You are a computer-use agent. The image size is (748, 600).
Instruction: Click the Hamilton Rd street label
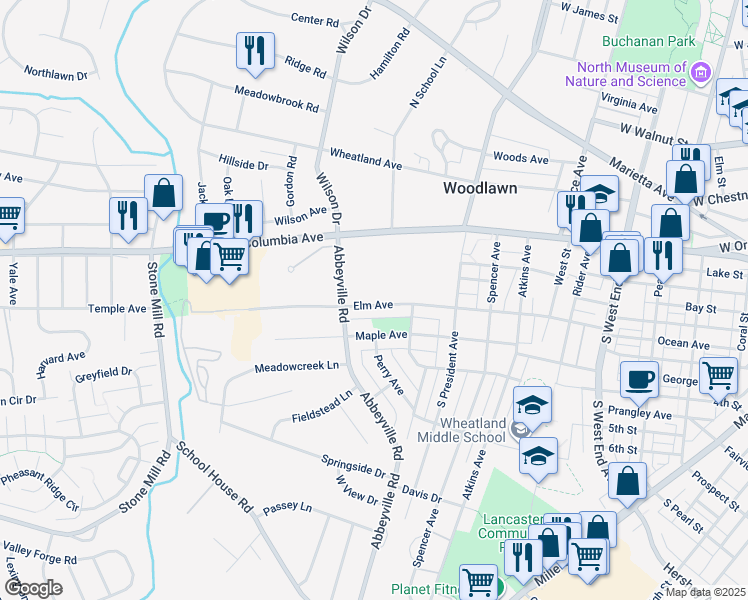(390, 53)
